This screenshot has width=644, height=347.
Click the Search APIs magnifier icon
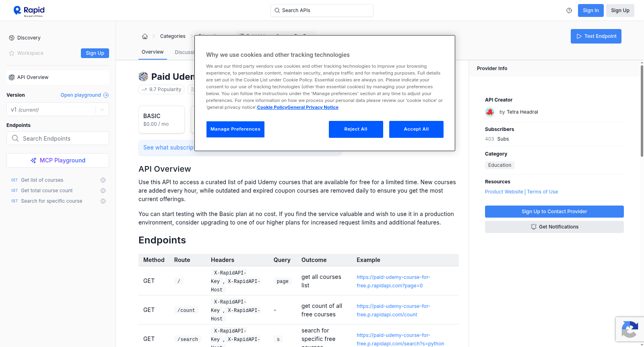click(277, 10)
